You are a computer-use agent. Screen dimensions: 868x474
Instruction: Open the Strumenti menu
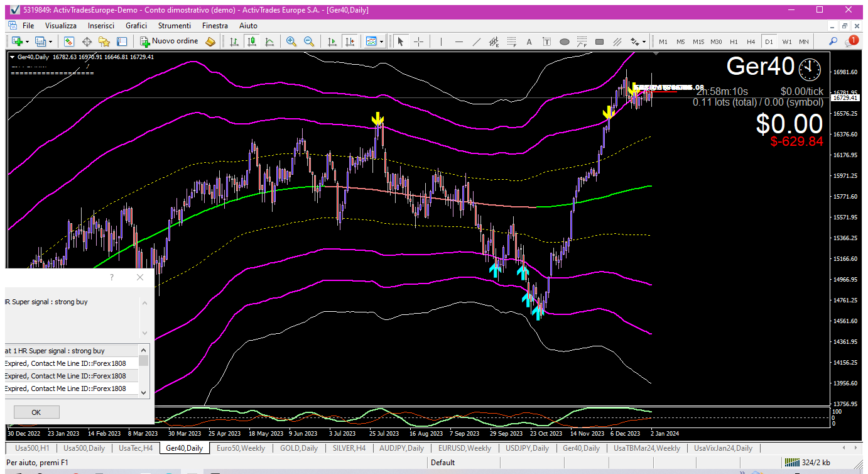click(x=175, y=26)
